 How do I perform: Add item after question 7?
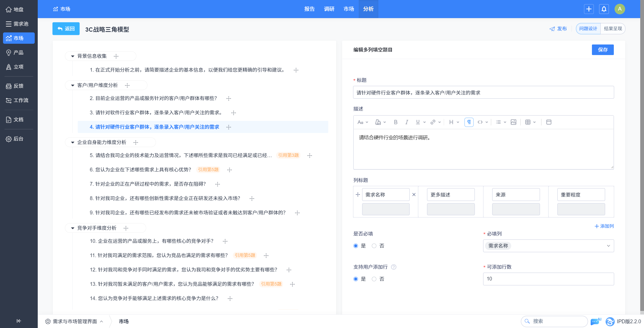(x=217, y=184)
